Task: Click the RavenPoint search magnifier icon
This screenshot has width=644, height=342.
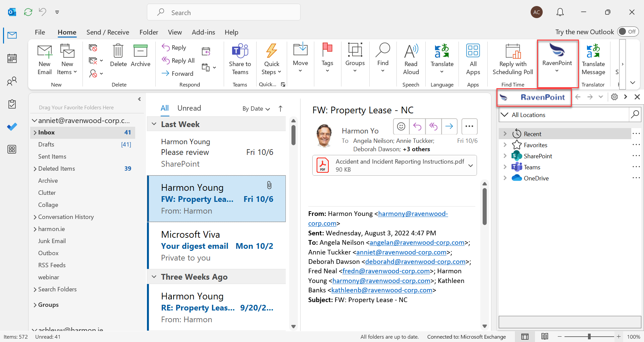Action: tap(635, 115)
